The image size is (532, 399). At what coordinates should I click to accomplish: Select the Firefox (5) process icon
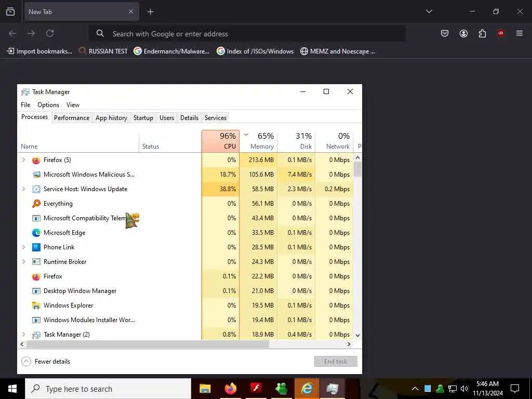pyautogui.click(x=36, y=160)
